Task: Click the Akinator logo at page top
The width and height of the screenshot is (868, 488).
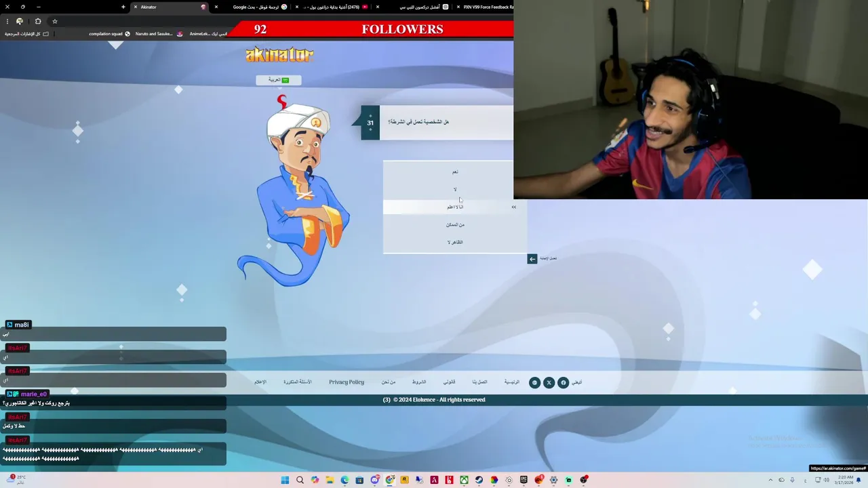Action: coord(279,55)
